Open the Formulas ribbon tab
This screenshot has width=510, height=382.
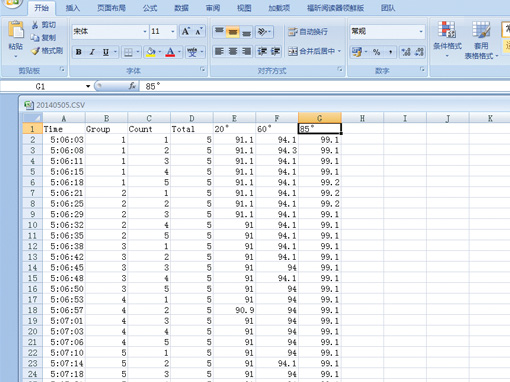click(150, 8)
